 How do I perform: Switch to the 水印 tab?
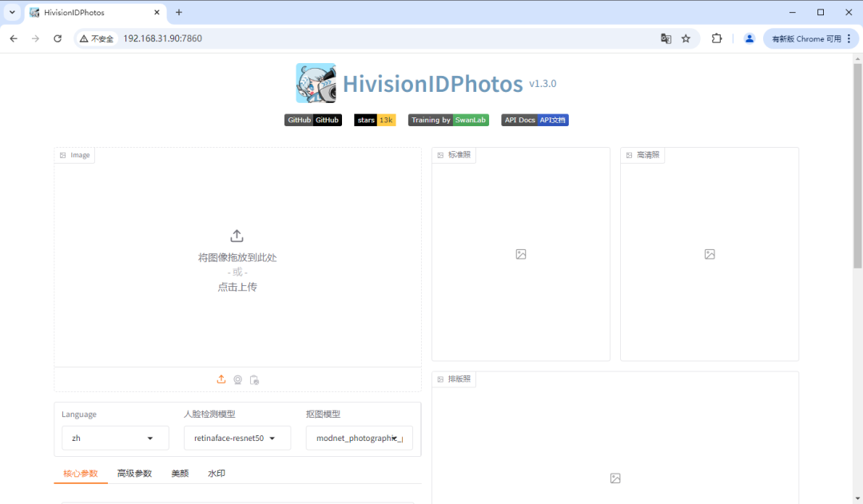pos(217,473)
